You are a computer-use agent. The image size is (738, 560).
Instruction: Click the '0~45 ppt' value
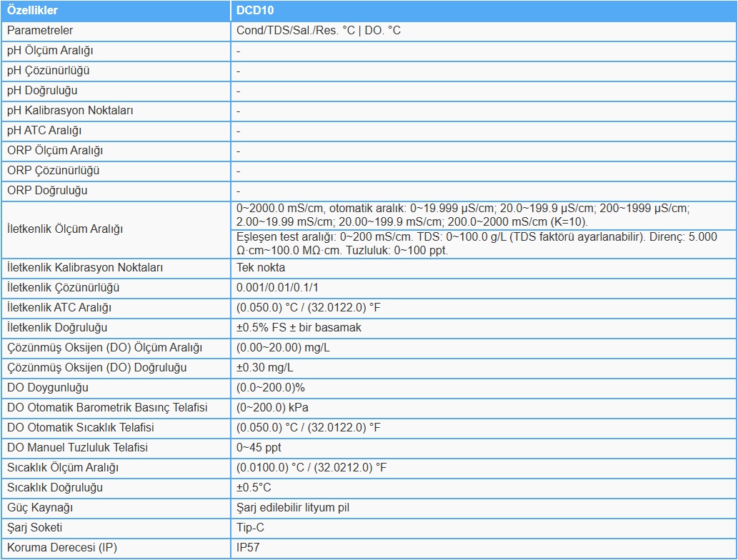(259, 448)
